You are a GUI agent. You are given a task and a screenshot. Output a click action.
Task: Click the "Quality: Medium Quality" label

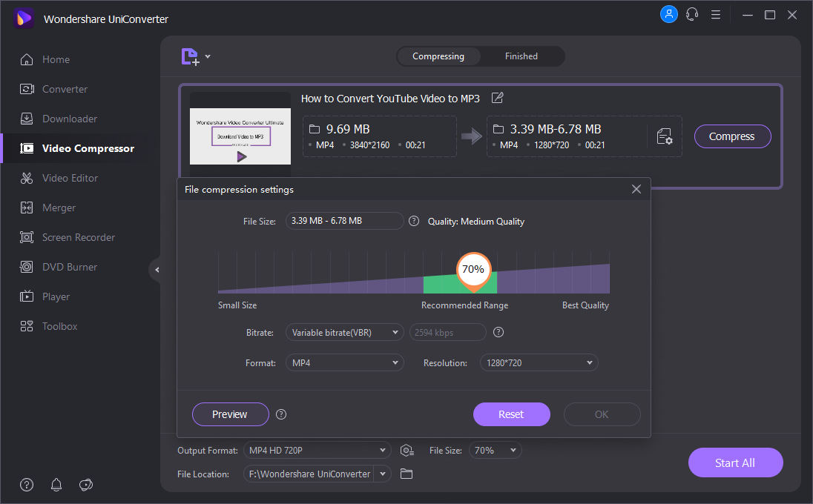click(476, 221)
